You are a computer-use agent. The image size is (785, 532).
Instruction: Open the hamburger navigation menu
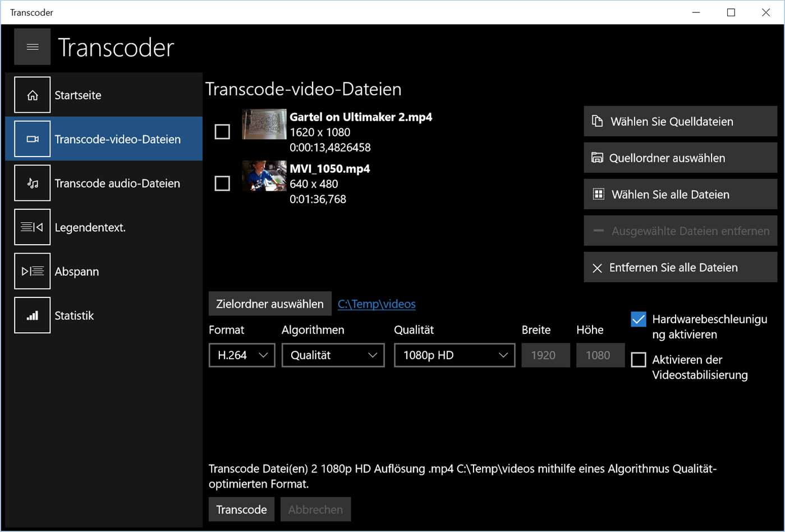click(32, 47)
